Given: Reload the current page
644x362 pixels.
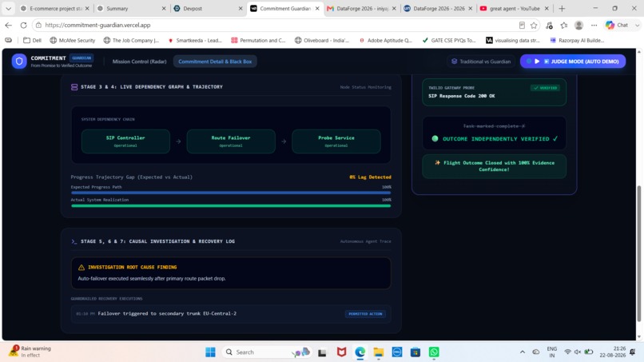Looking at the screenshot, I should point(23,25).
